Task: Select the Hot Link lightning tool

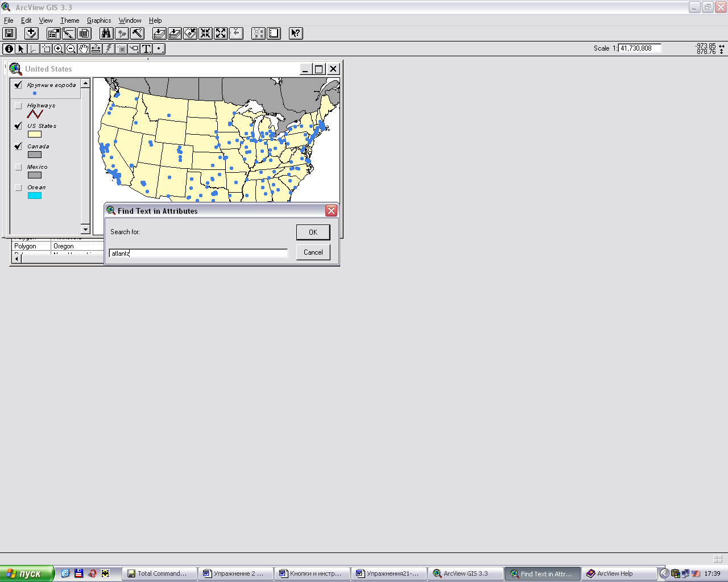Action: click(109, 49)
